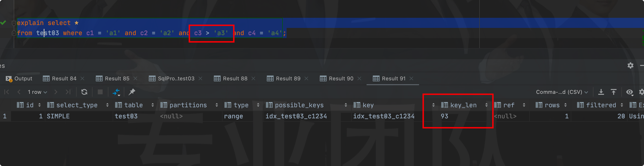Select the null cell in ref column
644x166 pixels.
point(511,116)
